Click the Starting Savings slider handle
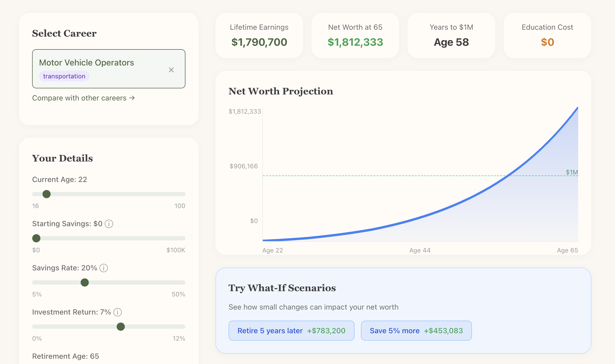The image size is (615, 364). [36, 238]
